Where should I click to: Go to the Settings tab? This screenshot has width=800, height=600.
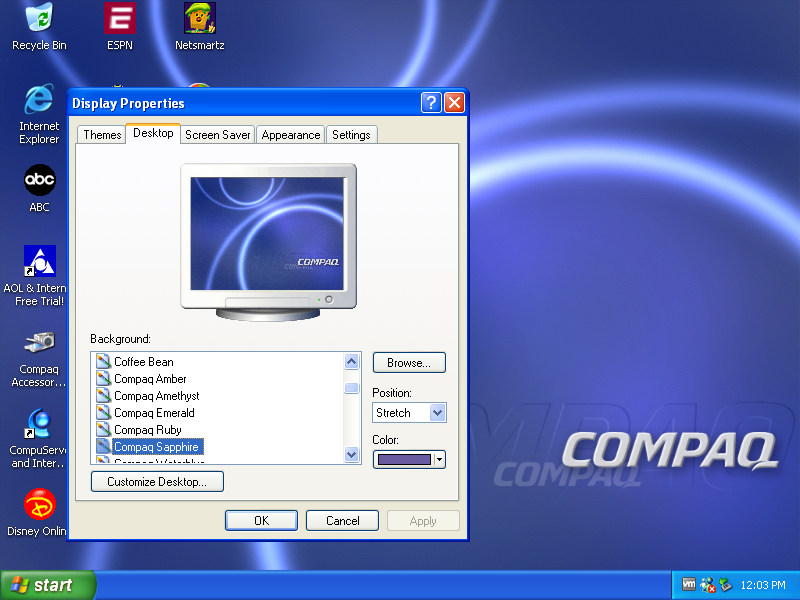tap(352, 135)
